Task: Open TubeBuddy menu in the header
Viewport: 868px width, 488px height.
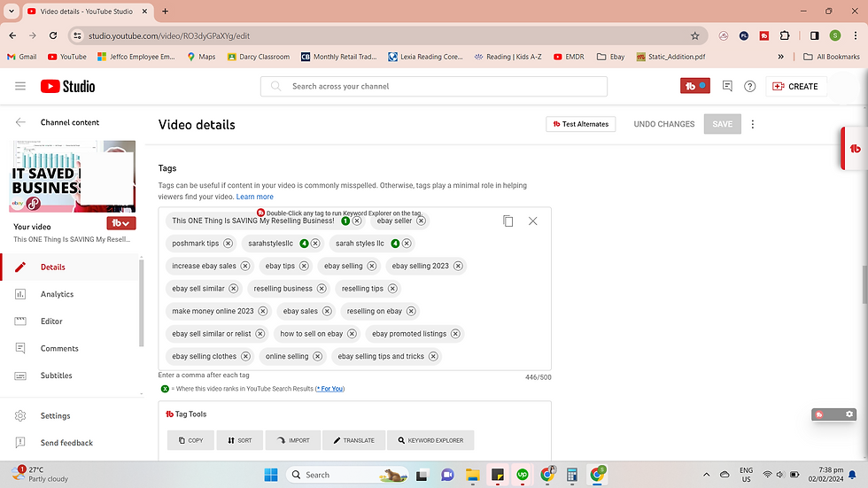Action: pos(694,86)
